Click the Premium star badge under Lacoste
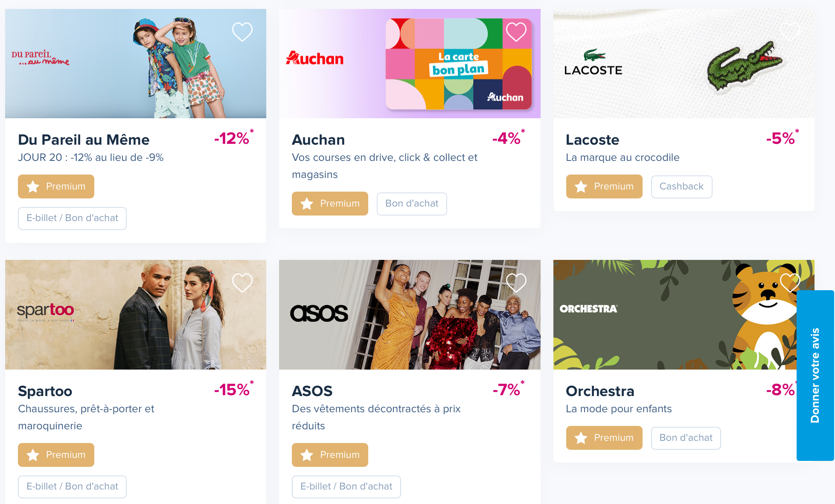Image resolution: width=835 pixels, height=504 pixels. (604, 186)
